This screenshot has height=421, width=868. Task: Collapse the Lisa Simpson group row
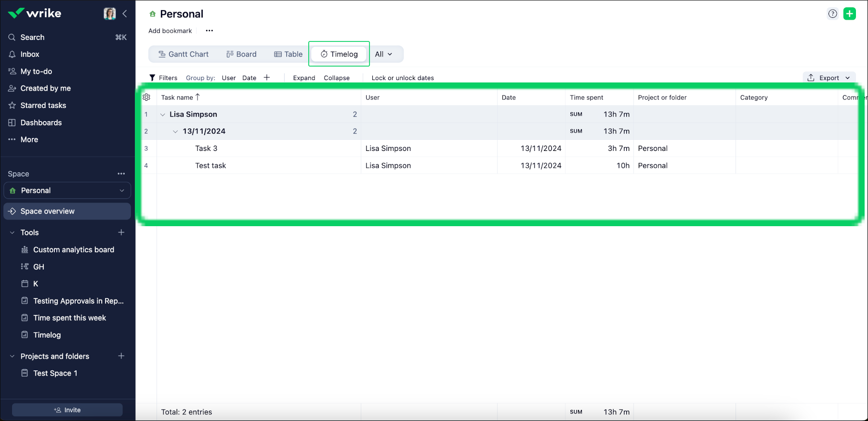(163, 115)
